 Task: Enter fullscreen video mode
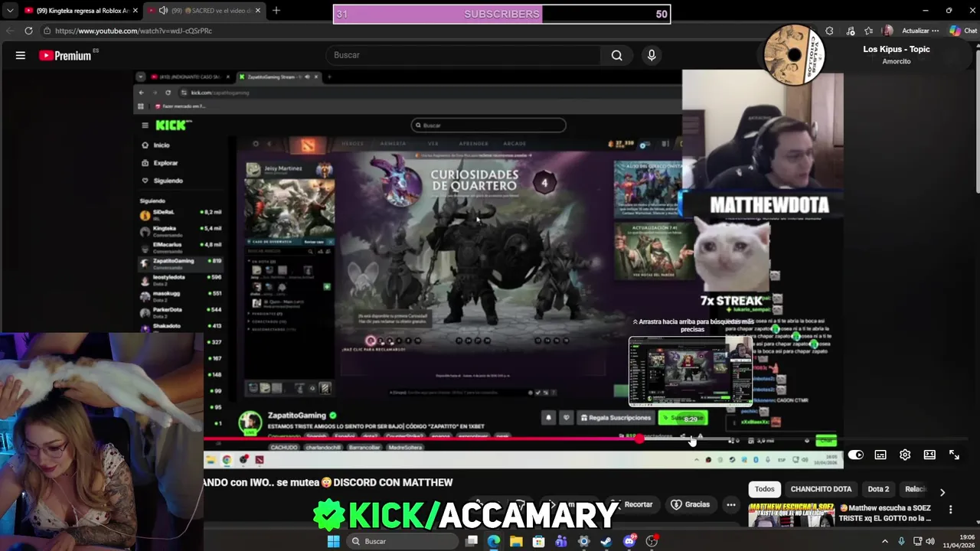pos(954,455)
